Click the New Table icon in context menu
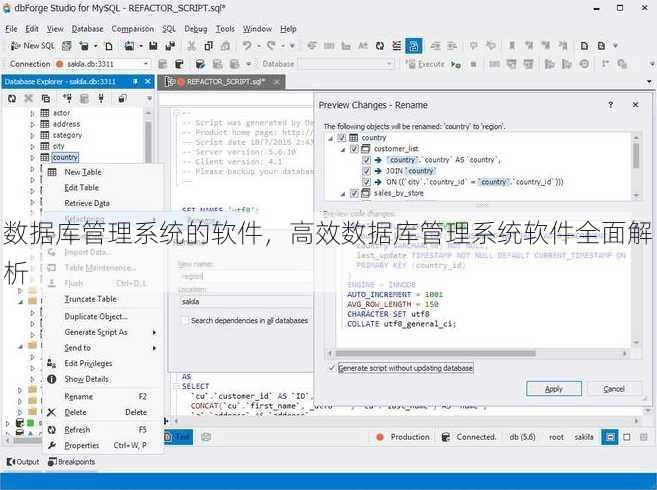This screenshot has width=657, height=490. (52, 172)
